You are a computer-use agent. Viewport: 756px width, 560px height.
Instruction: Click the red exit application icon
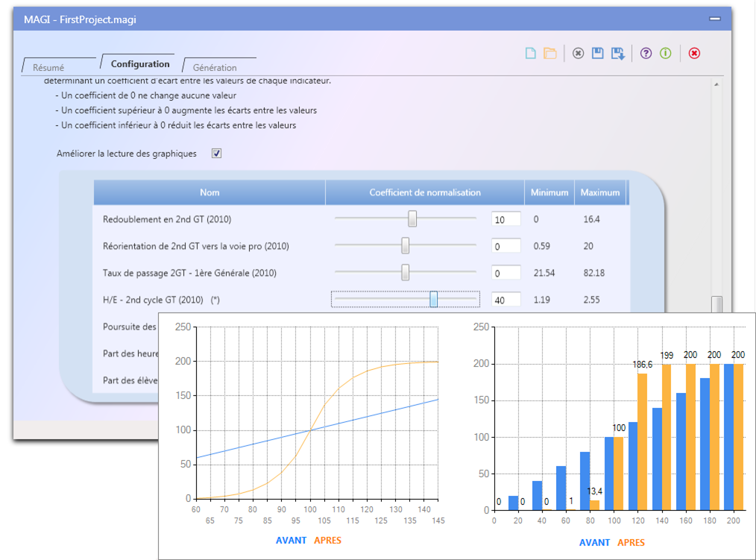pos(694,53)
